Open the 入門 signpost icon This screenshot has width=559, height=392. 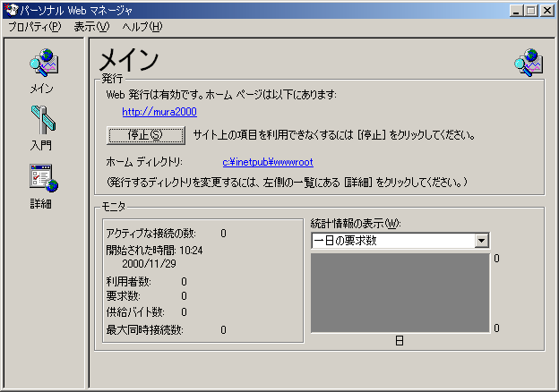pos(43,120)
